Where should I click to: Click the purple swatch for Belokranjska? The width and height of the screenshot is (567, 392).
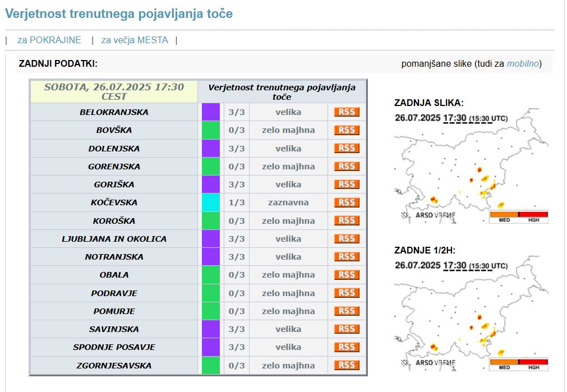tap(210, 112)
